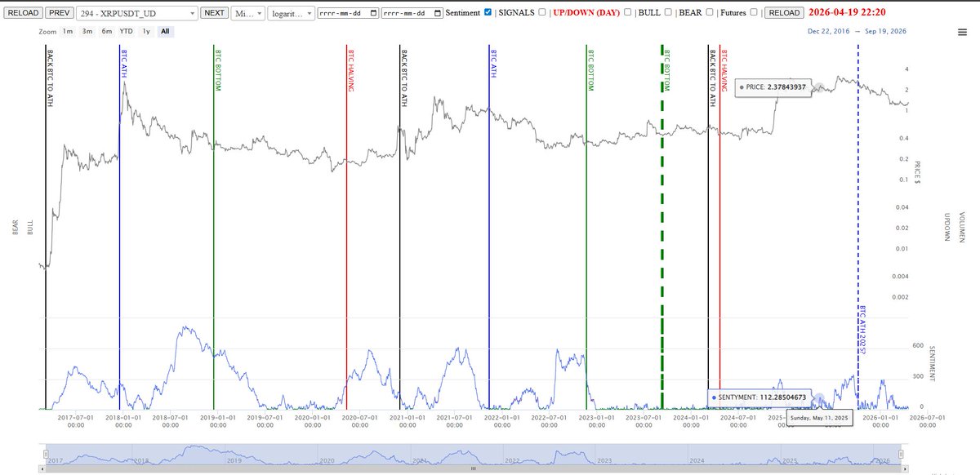The height and width of the screenshot is (475, 980).
Task: Grab the navigator right range handle
Action: 902,454
